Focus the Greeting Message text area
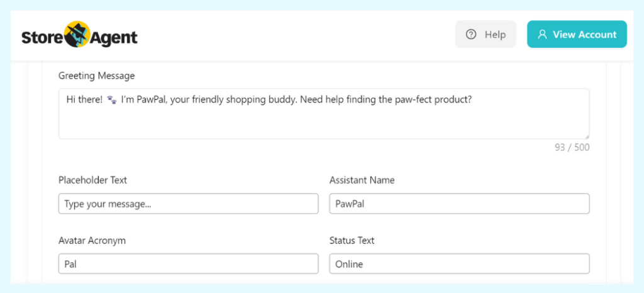The image size is (644, 293). coord(324,119)
